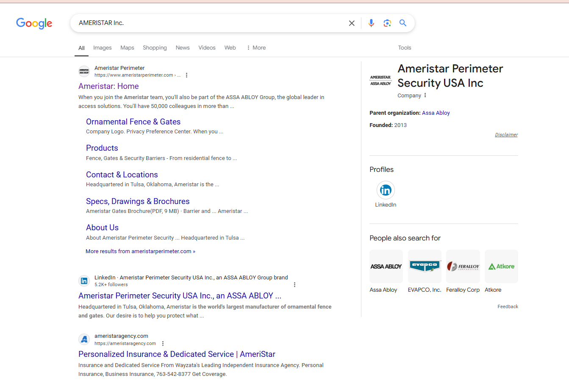Open Contact & Locations sitelink
This screenshot has height=392, width=569.
[x=122, y=175]
